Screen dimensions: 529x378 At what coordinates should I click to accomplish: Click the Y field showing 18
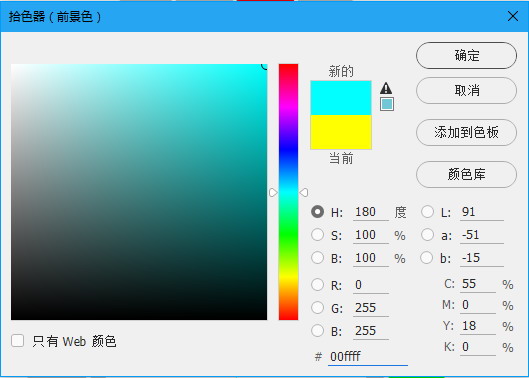click(x=478, y=326)
